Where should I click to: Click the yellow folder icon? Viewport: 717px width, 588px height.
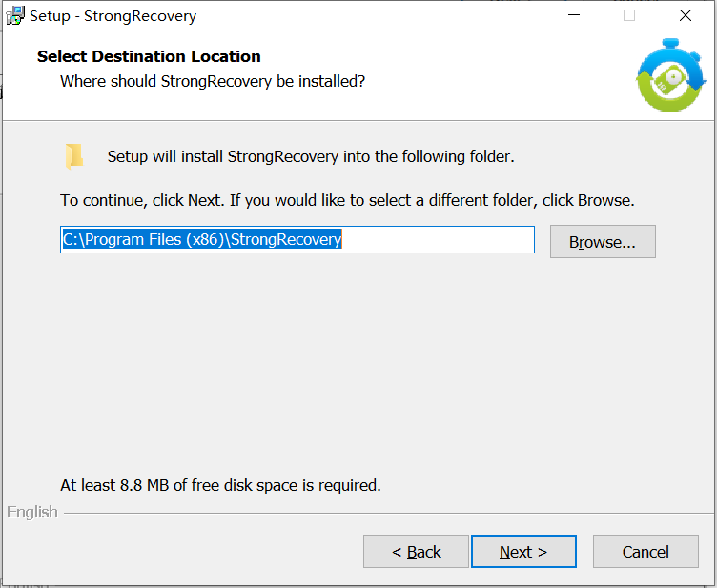(x=74, y=156)
